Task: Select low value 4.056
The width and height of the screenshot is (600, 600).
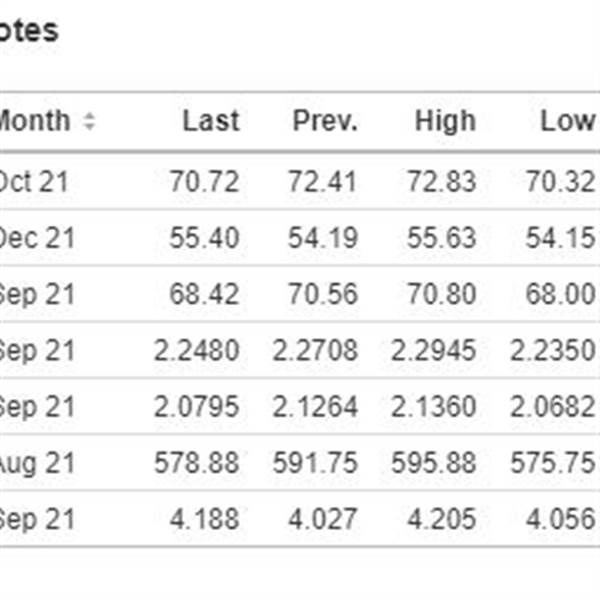Action: pos(560,519)
